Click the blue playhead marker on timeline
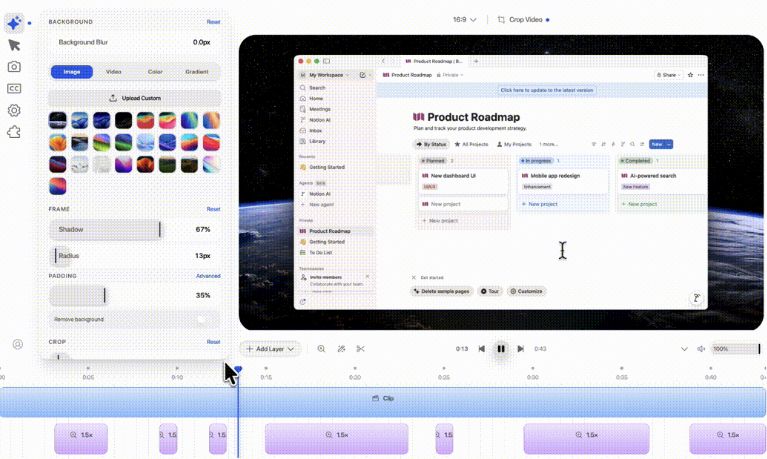 238,369
